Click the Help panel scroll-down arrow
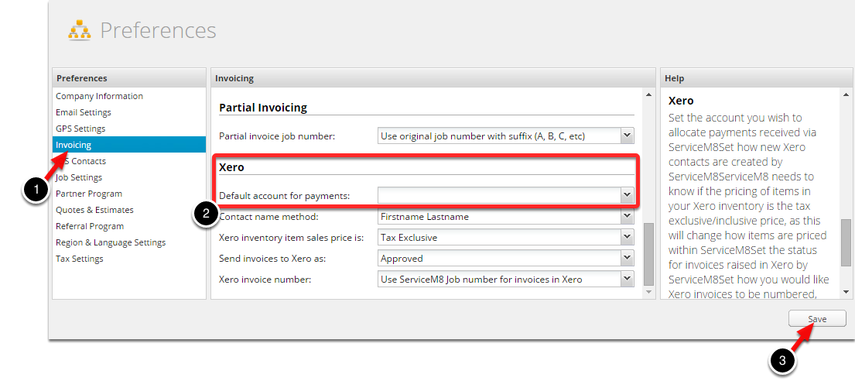This screenshot has width=855, height=381. click(846, 293)
